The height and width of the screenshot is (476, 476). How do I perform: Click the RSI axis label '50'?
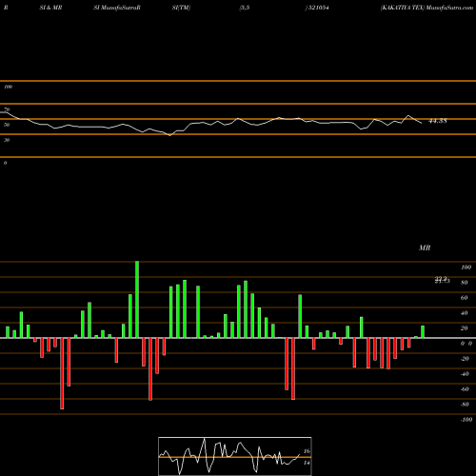(x=7, y=125)
